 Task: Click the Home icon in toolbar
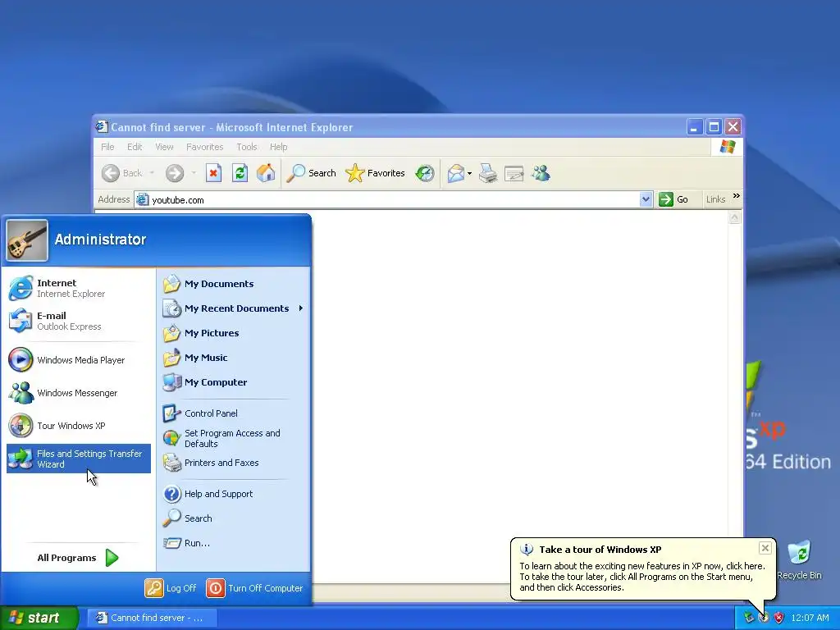[x=266, y=173]
